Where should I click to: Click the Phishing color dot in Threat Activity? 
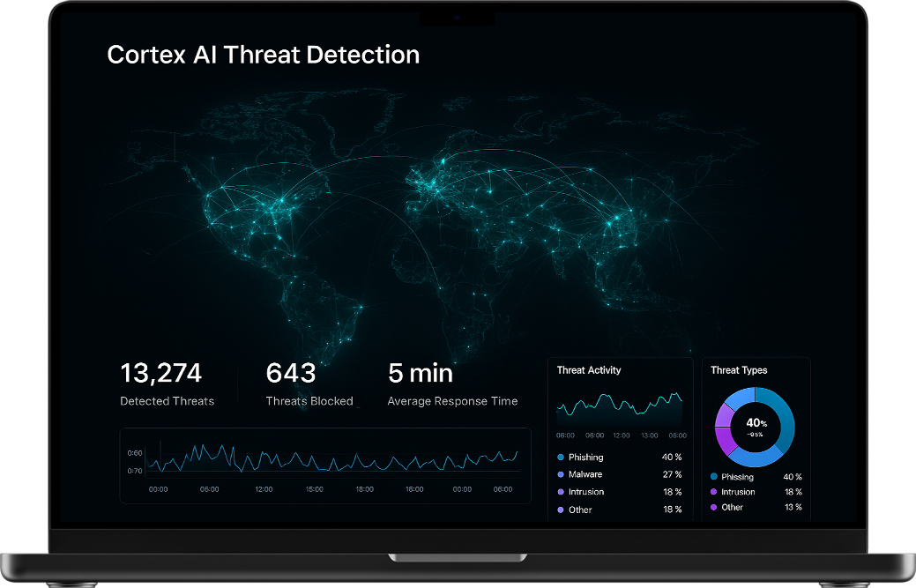click(561, 458)
